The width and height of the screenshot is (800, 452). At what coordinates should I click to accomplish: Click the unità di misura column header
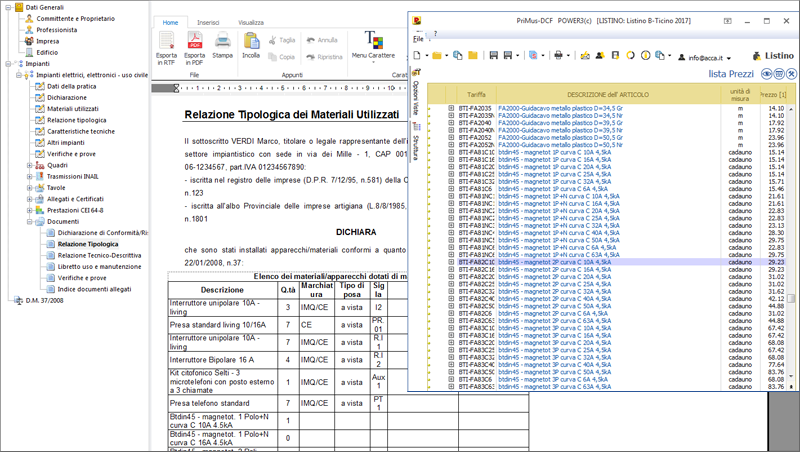tap(740, 94)
